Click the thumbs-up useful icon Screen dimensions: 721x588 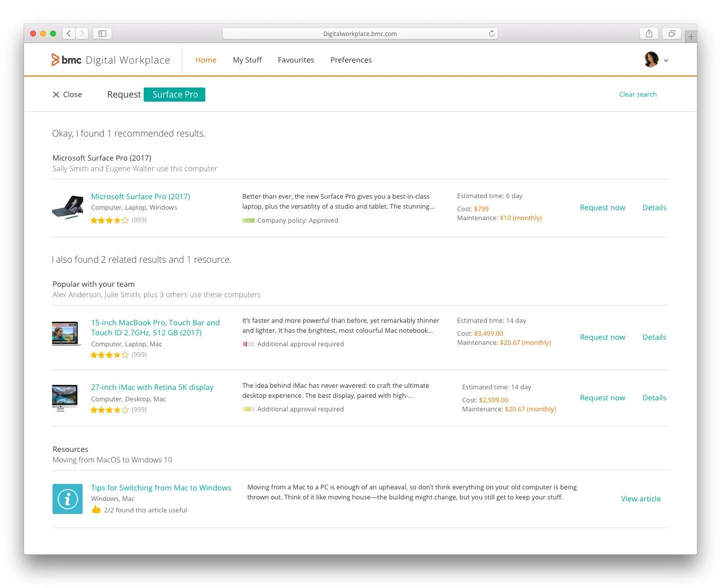click(96, 509)
